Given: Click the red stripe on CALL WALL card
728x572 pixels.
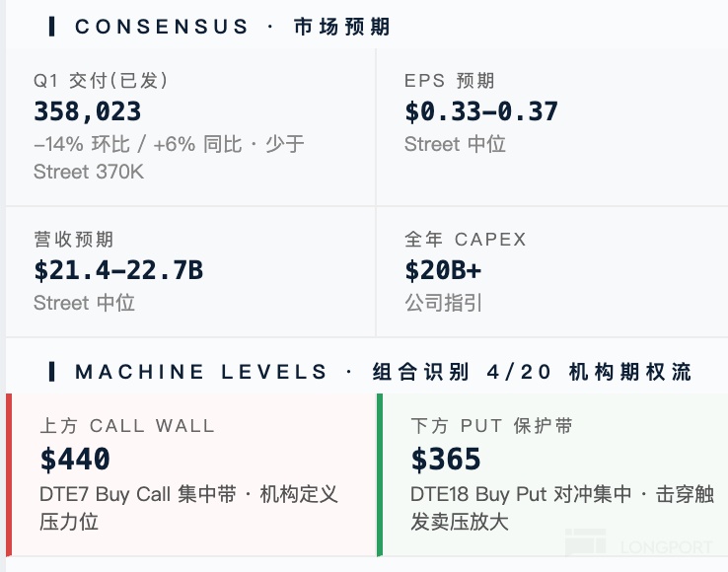Looking at the screenshot, I should click(x=9, y=474).
